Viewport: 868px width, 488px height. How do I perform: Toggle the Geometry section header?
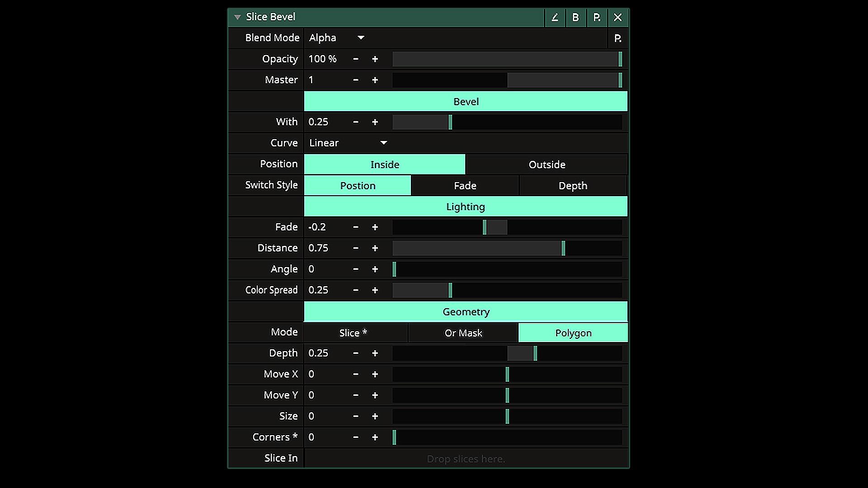click(466, 312)
